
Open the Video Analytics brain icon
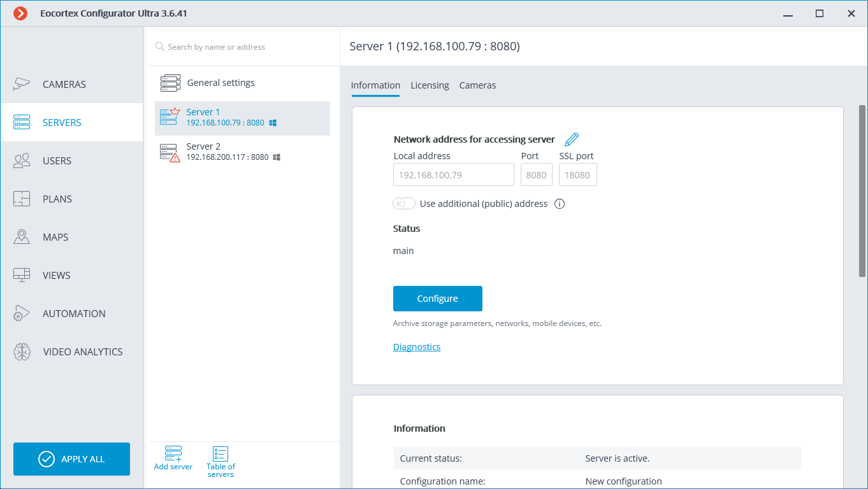coord(22,351)
